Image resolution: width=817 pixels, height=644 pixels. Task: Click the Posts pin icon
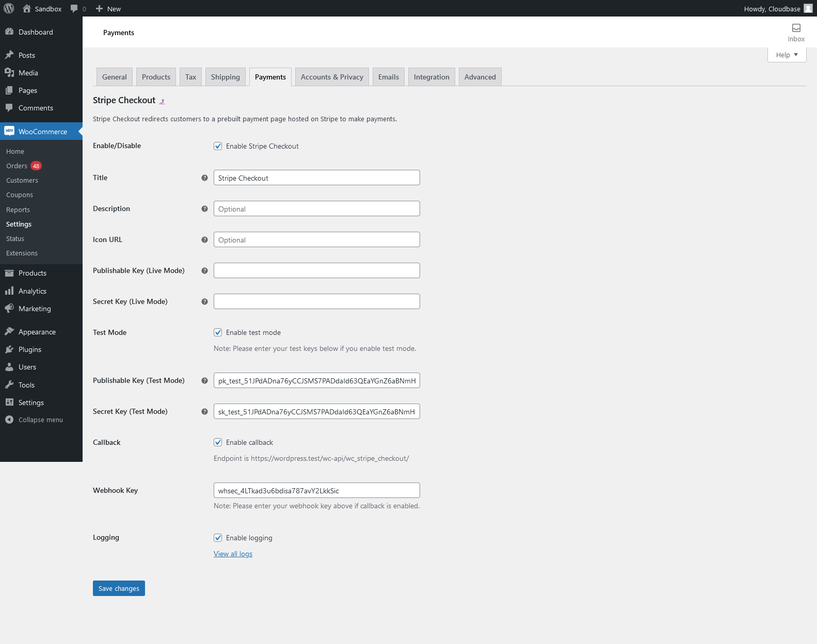pos(9,55)
